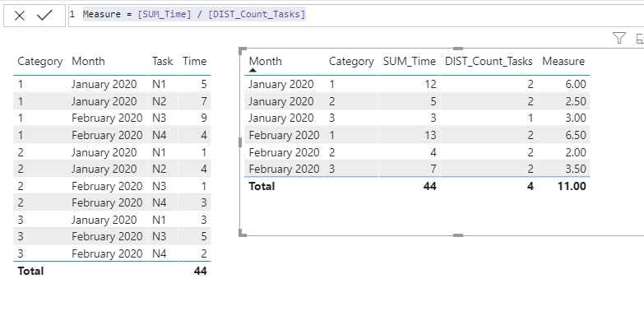Click the left table Category header
This screenshot has height=316, width=644.
coord(39,62)
